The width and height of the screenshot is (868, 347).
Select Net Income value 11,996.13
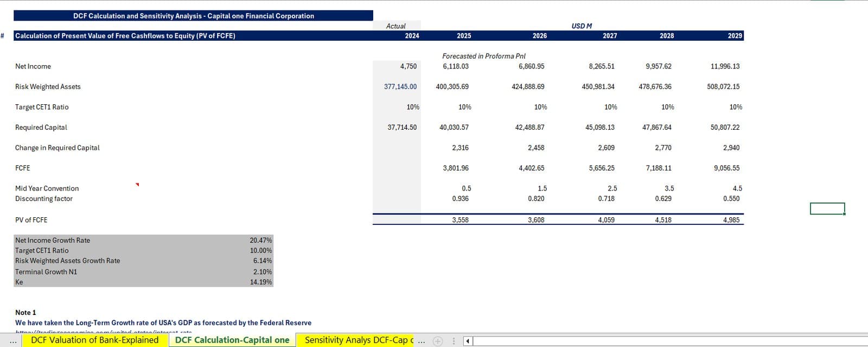(725, 66)
